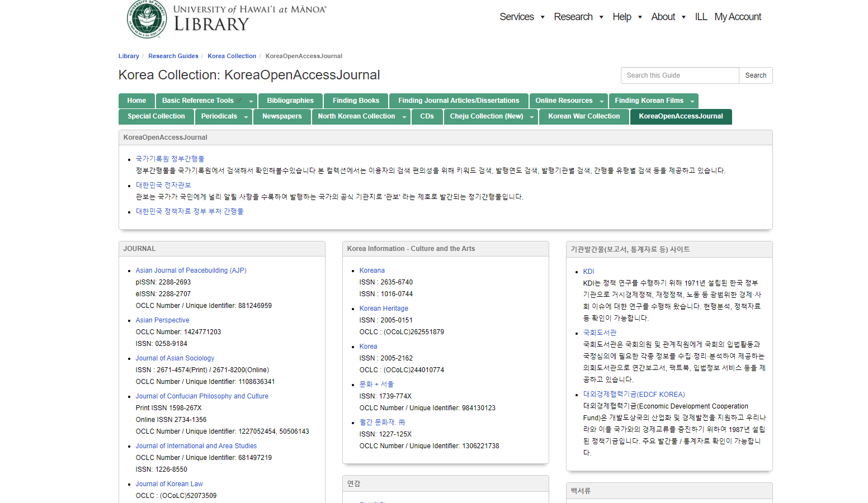
Task: Open North Korean Collection tab
Action: tap(356, 116)
